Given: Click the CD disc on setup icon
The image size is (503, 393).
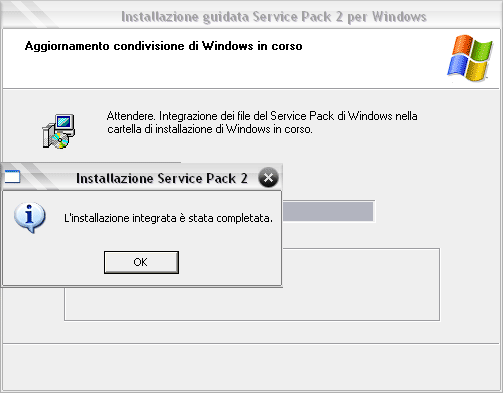Looking at the screenshot, I should [x=60, y=141].
